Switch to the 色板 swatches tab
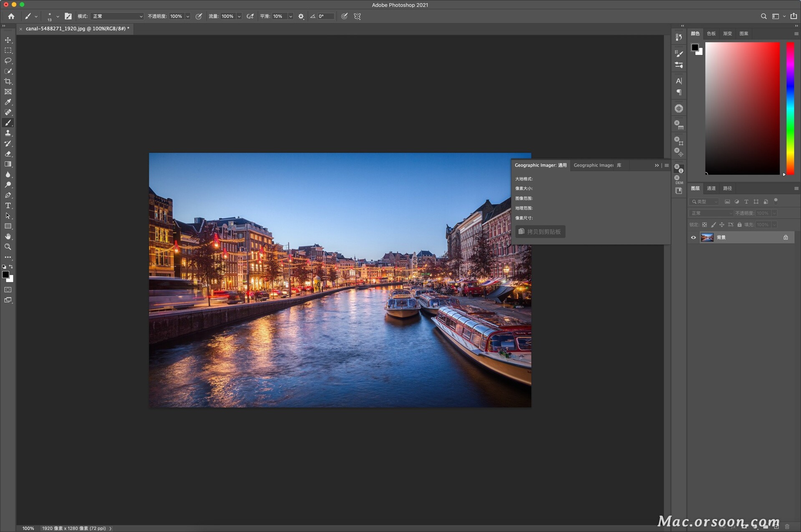The height and width of the screenshot is (532, 801). click(711, 34)
